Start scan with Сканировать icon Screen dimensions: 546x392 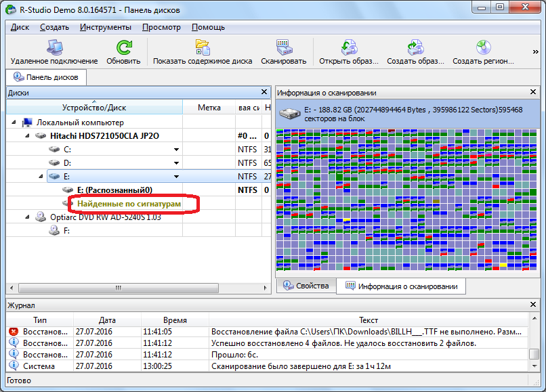(x=284, y=47)
